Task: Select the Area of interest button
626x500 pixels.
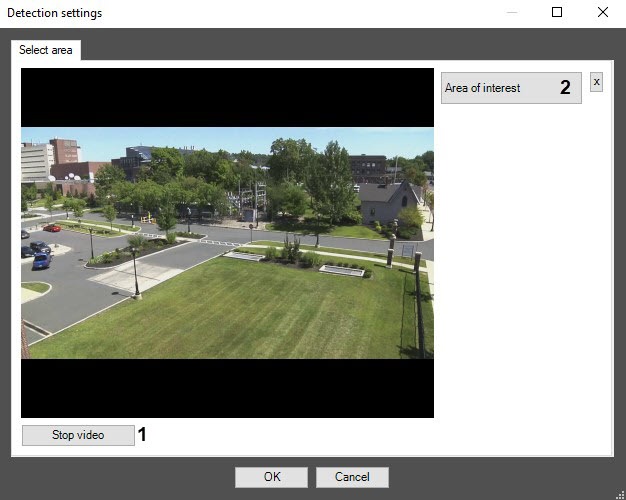Action: 511,88
